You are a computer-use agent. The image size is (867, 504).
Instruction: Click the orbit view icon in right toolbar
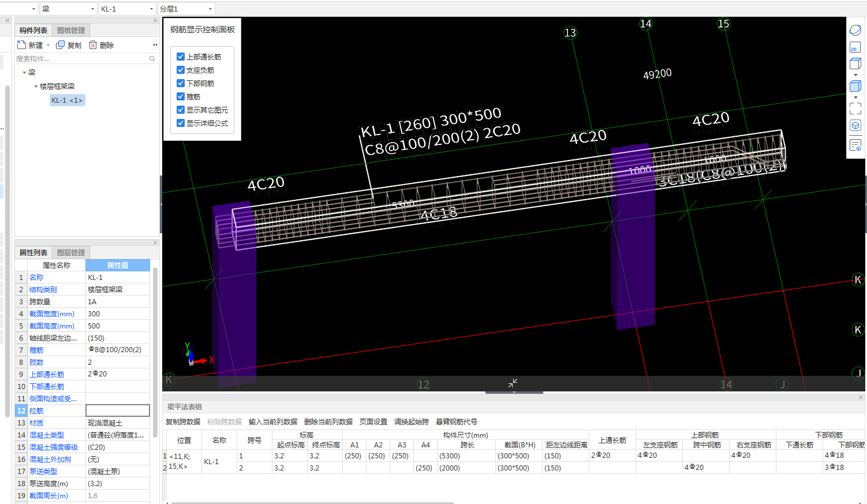[855, 31]
